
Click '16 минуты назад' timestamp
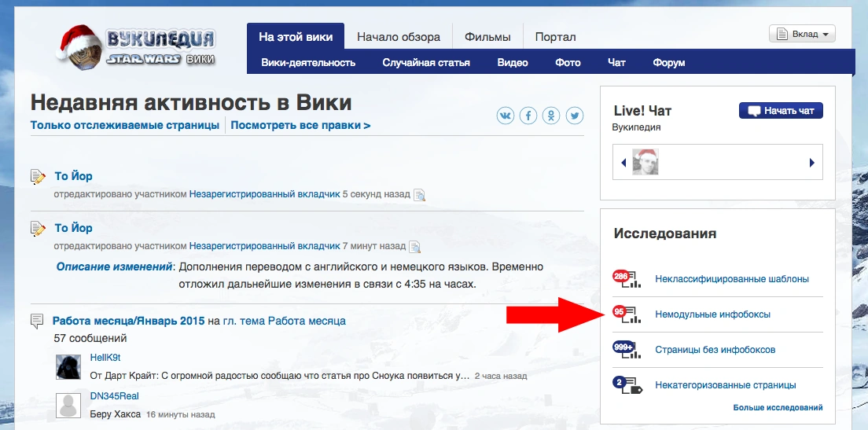pos(181,414)
